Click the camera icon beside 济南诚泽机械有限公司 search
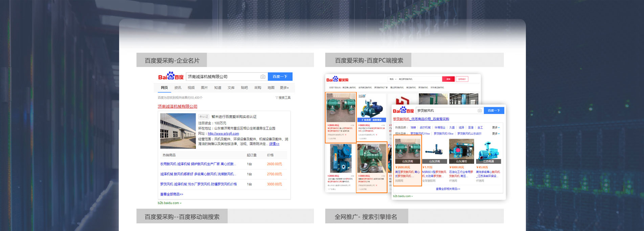This screenshot has height=231, width=644. coord(263,77)
